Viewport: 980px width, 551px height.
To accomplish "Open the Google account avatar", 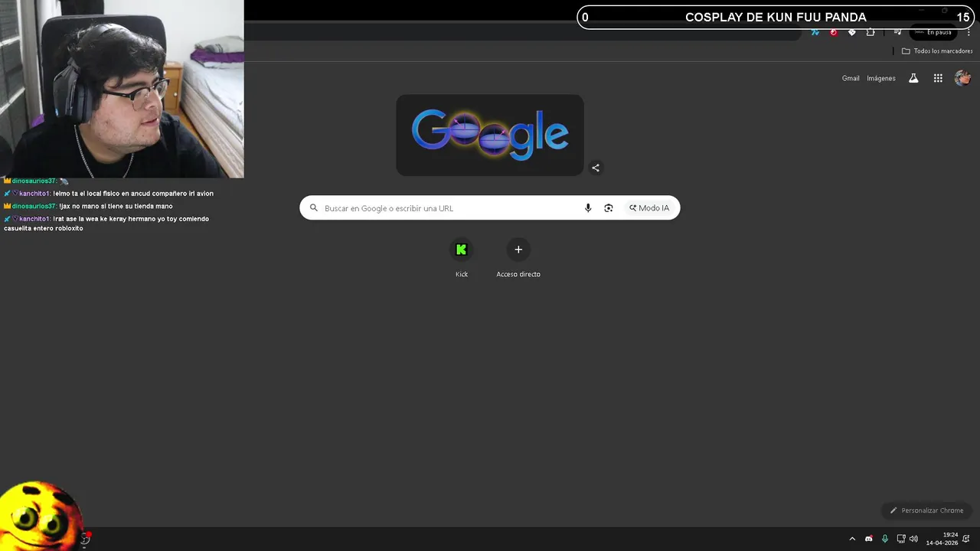I will tap(963, 78).
